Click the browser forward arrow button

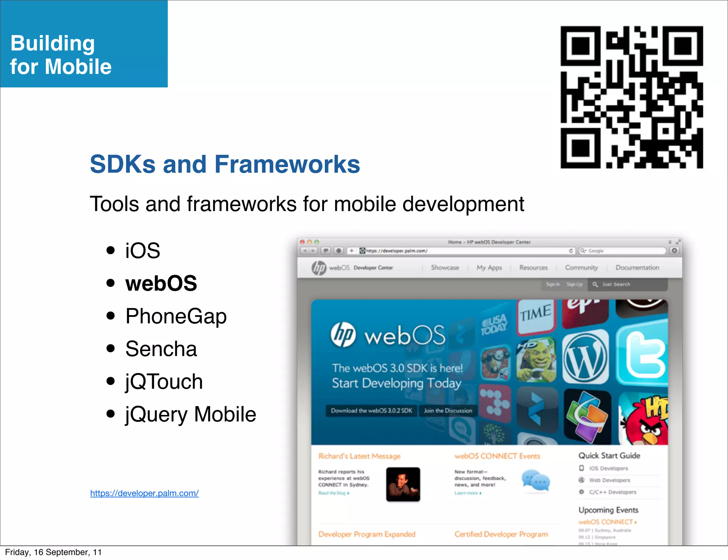(x=313, y=251)
